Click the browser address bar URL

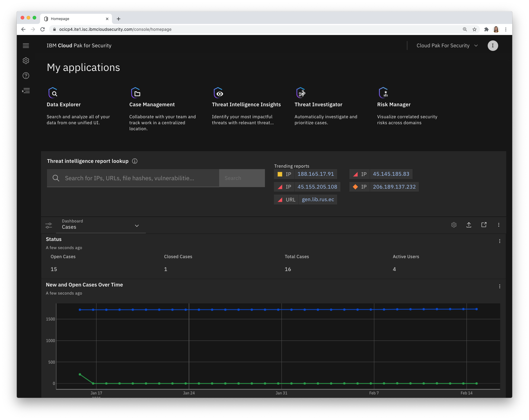pos(115,29)
